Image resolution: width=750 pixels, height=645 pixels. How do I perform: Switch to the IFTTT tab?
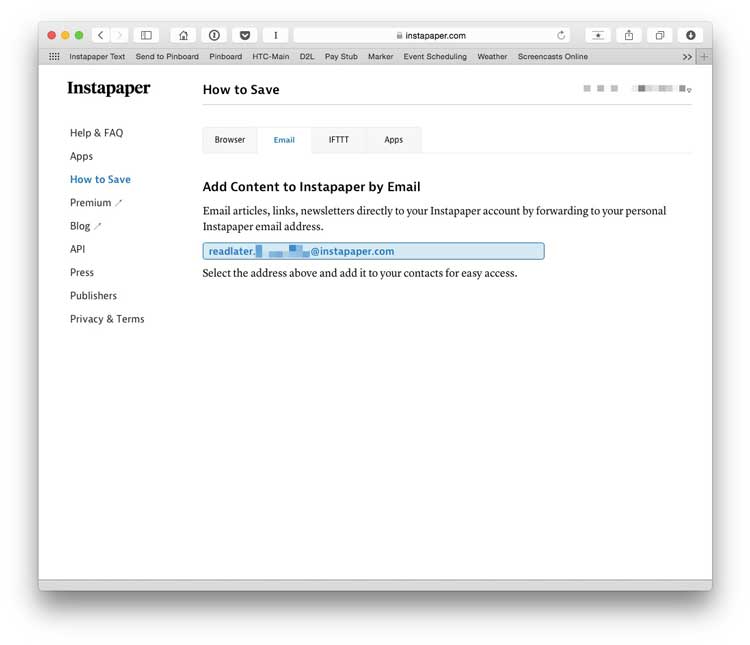pyautogui.click(x=339, y=140)
